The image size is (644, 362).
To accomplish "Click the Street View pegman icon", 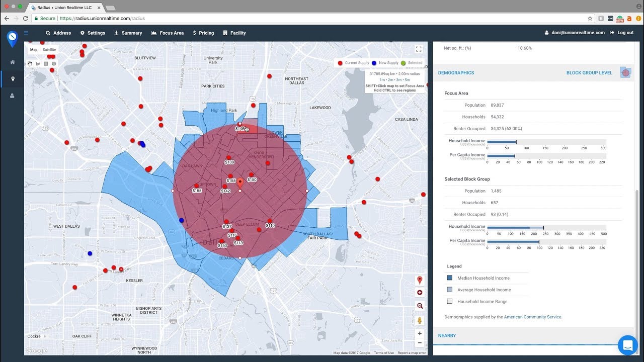I will (420, 320).
